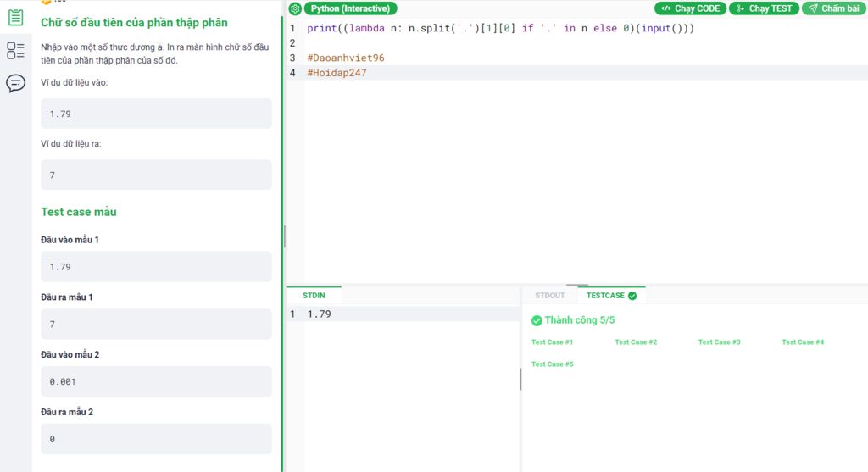Image resolution: width=868 pixels, height=472 pixels.
Task: Grab the divider between STDIN and TESTCASE panels
Action: click(x=520, y=380)
